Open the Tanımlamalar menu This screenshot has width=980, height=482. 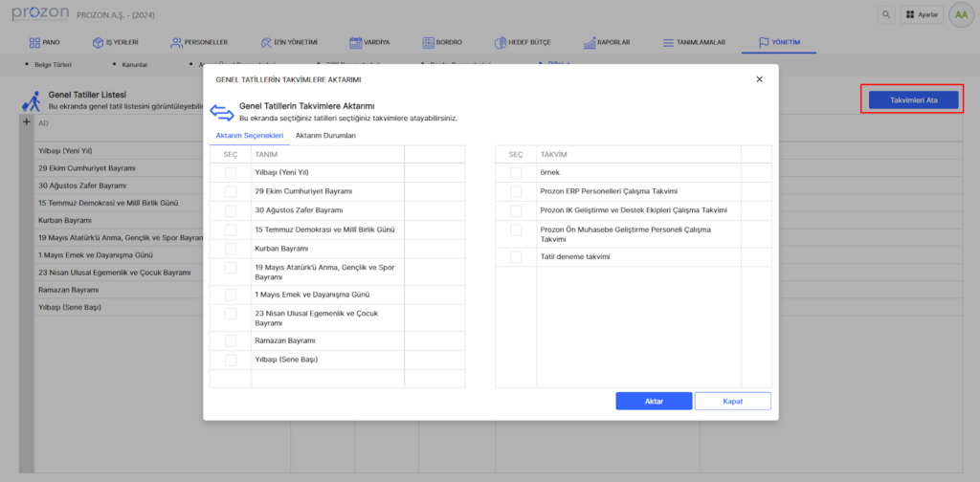click(x=694, y=43)
